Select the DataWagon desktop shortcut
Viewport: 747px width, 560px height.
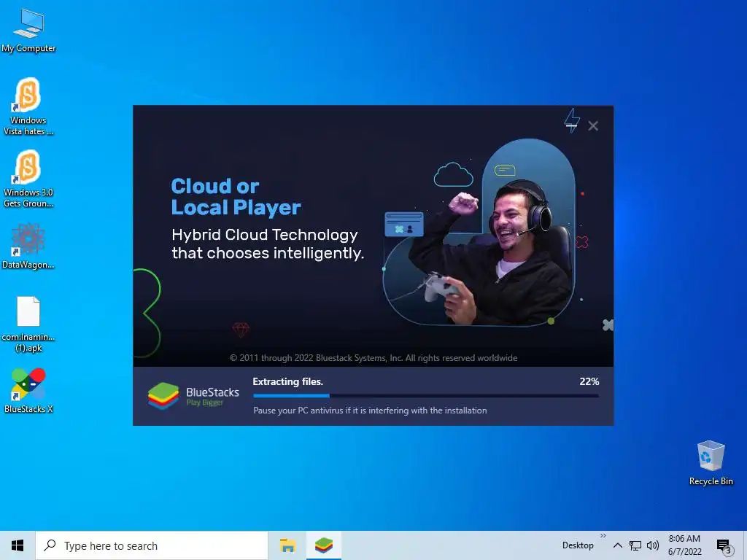28,246
